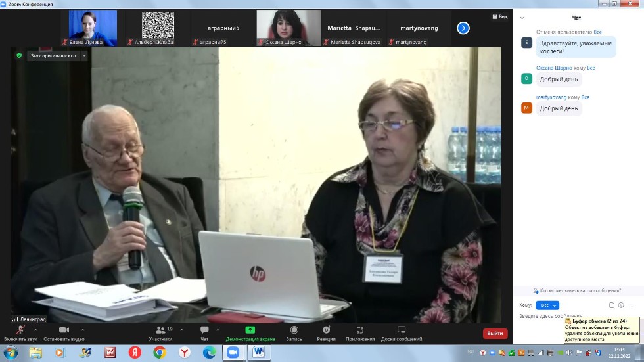This screenshot has width=644, height=362.
Task: Toggle camera with Остановить видео
Action: (64, 332)
